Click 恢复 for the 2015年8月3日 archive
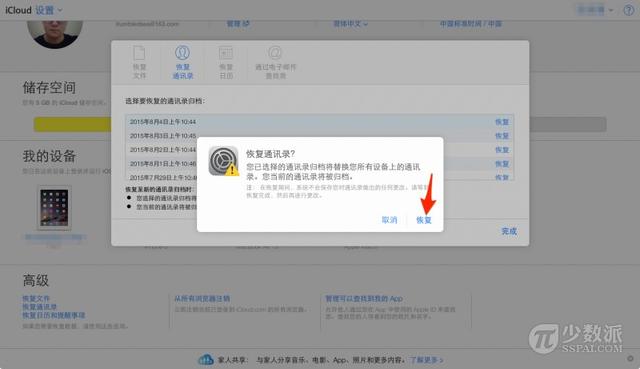 (x=502, y=136)
